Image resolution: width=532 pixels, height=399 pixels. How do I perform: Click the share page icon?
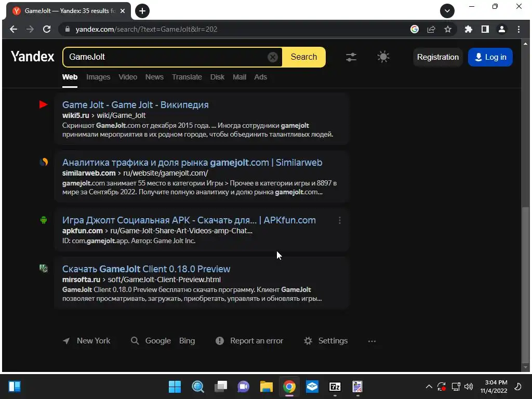(431, 29)
